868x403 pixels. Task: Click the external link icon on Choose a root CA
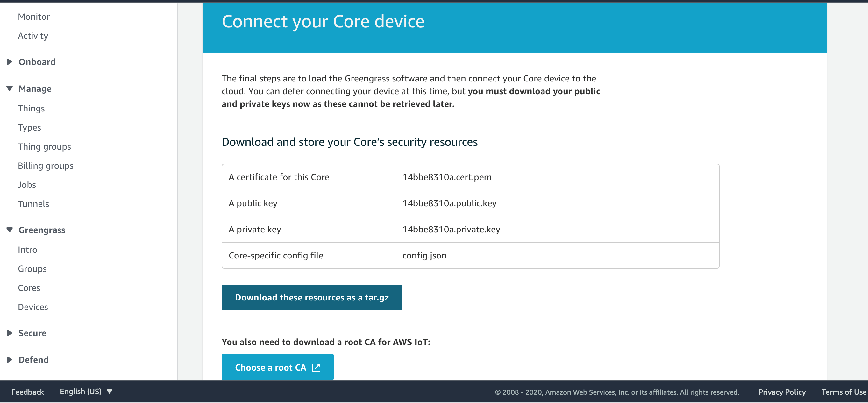coord(317,367)
